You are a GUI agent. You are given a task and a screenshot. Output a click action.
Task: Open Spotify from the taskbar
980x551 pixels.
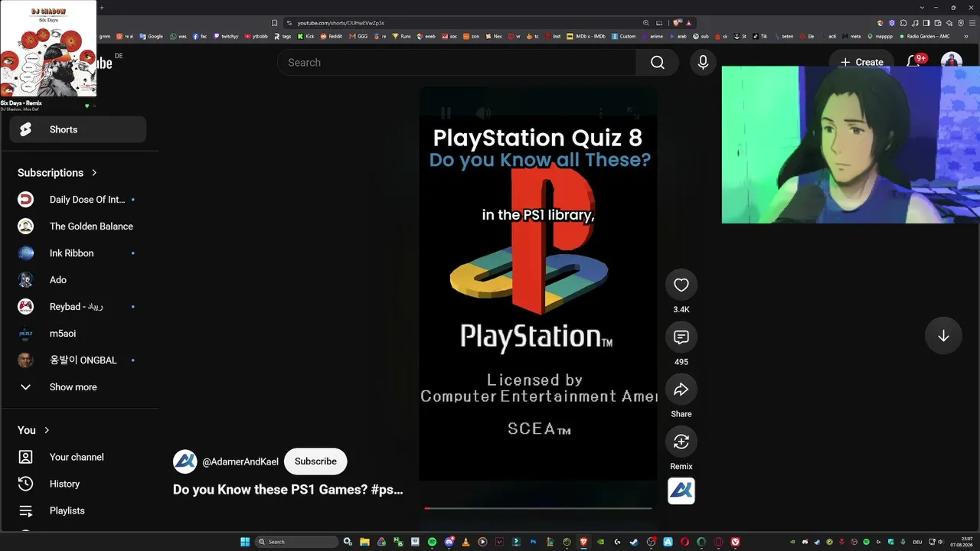coord(432,542)
